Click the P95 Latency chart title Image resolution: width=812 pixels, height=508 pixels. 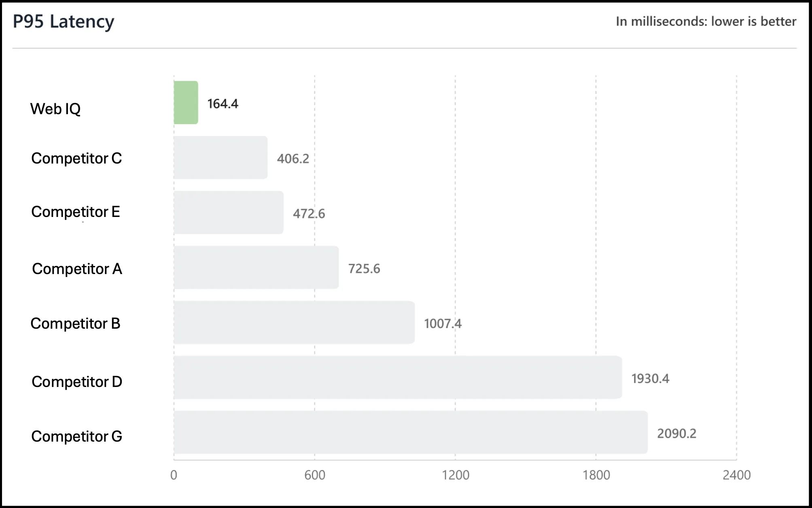coord(64,22)
